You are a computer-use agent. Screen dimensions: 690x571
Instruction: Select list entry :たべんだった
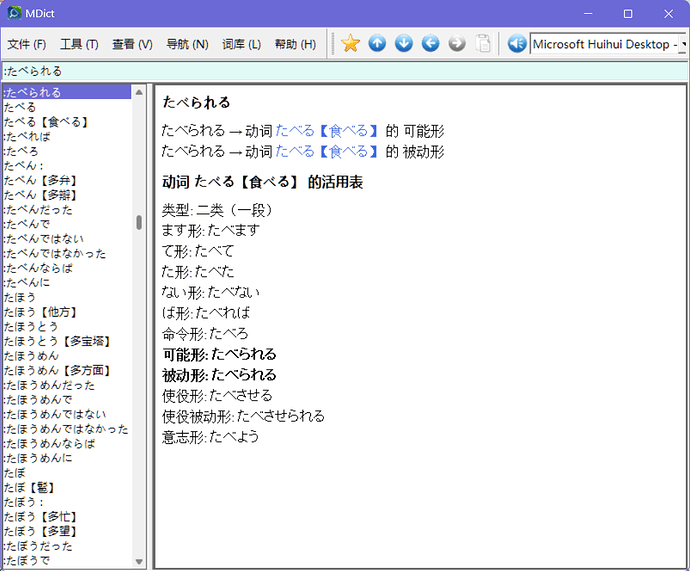pyautogui.click(x=66, y=209)
